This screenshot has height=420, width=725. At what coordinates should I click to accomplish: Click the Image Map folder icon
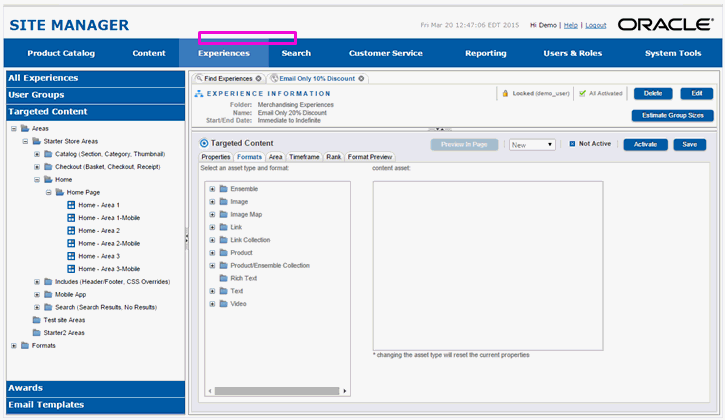click(x=224, y=214)
